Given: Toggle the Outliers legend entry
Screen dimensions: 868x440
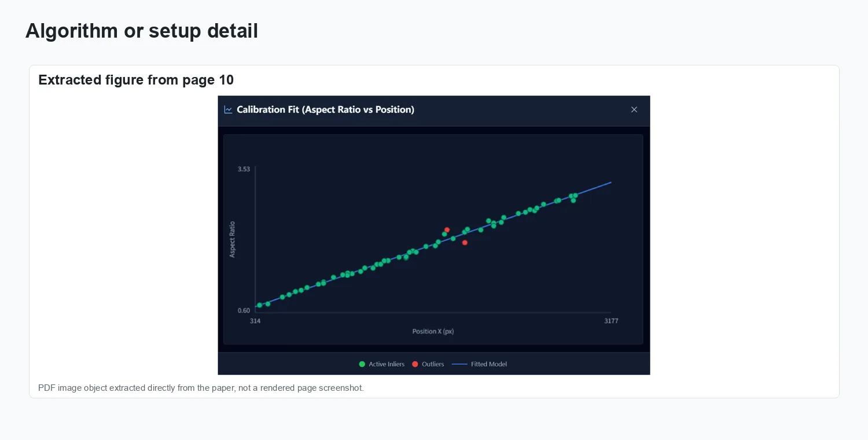Looking at the screenshot, I should coord(428,364).
